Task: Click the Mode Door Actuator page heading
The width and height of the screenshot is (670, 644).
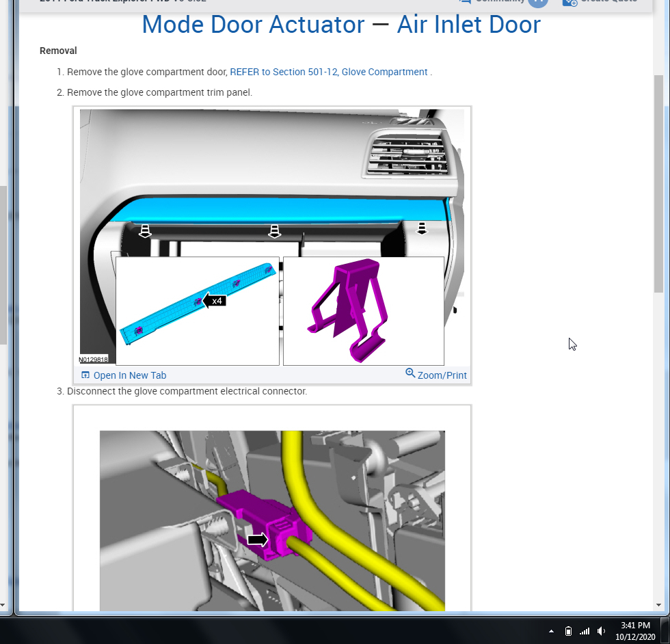Action: click(x=341, y=25)
